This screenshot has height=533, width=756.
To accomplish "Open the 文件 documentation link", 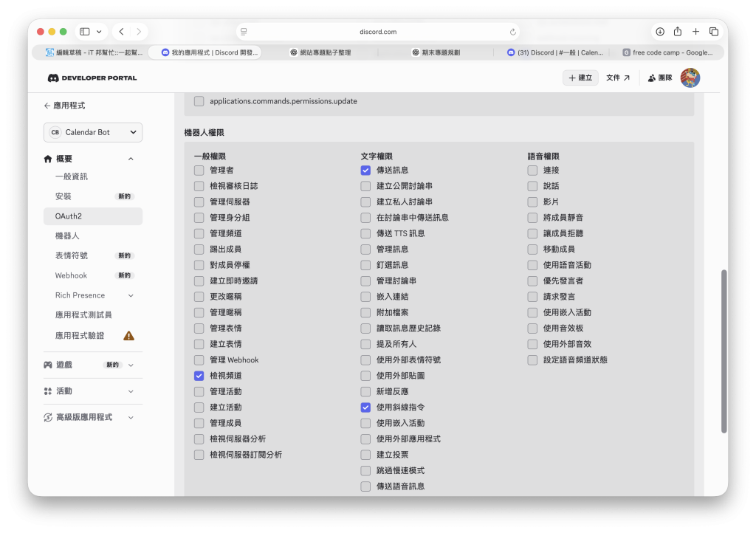I will (618, 78).
